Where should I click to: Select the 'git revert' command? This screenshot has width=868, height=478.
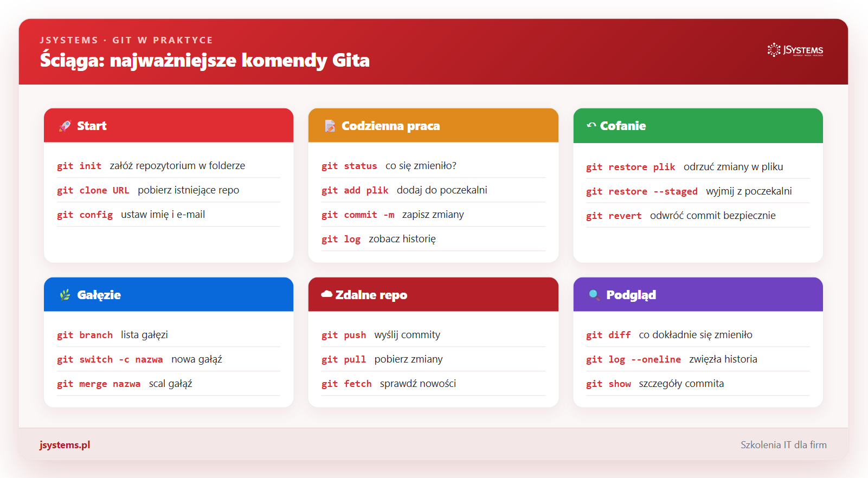click(x=614, y=216)
